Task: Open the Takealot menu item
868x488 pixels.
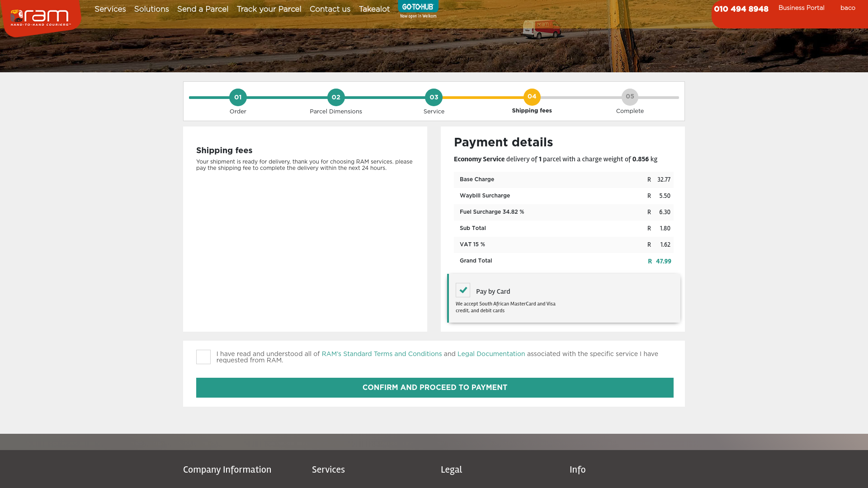Action: [x=374, y=9]
